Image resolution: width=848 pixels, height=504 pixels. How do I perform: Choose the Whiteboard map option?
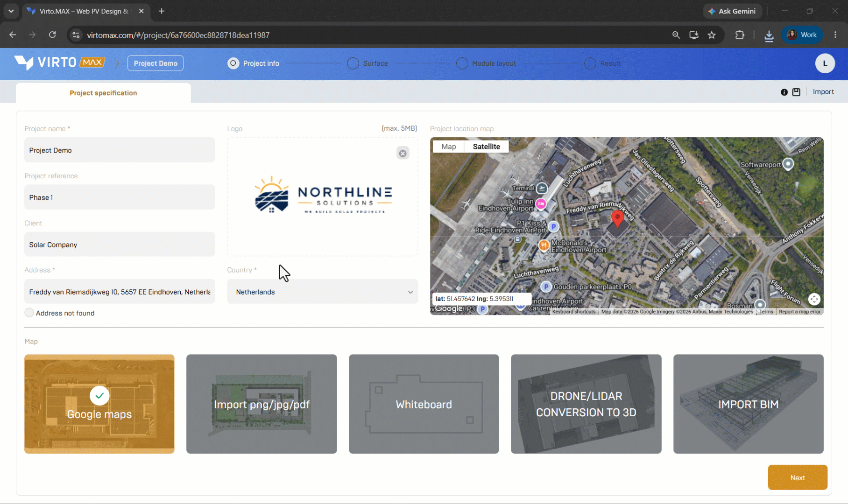[x=424, y=404]
